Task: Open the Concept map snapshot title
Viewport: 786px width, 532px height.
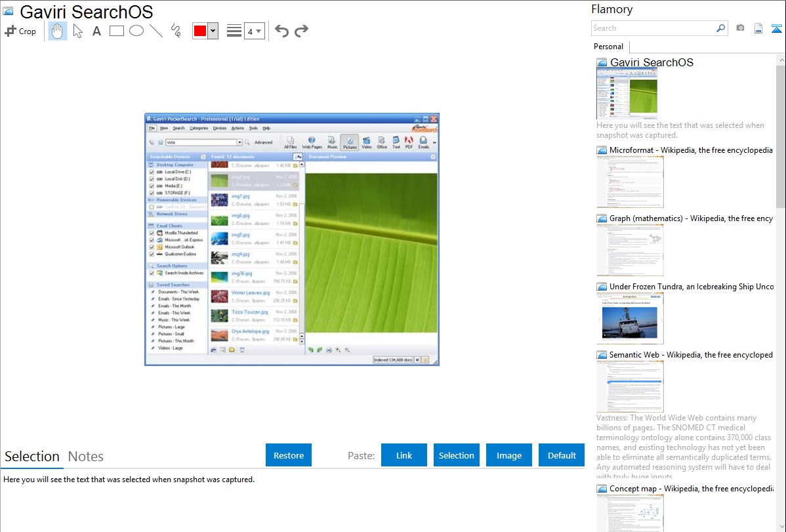Action: 691,489
